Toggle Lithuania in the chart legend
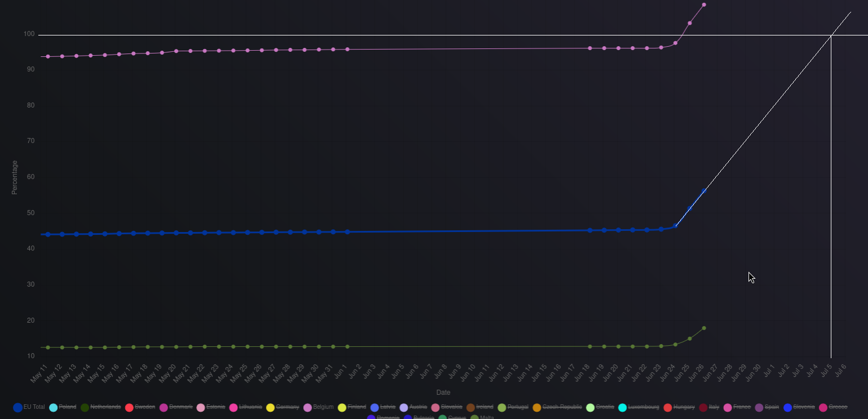This screenshot has width=868, height=419. click(x=245, y=407)
